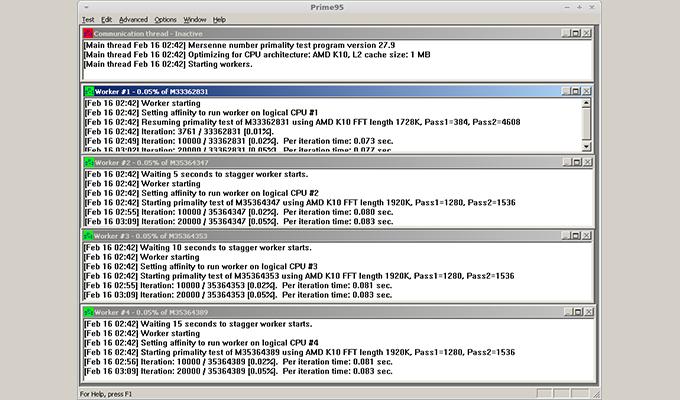
Task: Click 'Iteration: 10000 / 33362831' log line
Action: (239, 141)
